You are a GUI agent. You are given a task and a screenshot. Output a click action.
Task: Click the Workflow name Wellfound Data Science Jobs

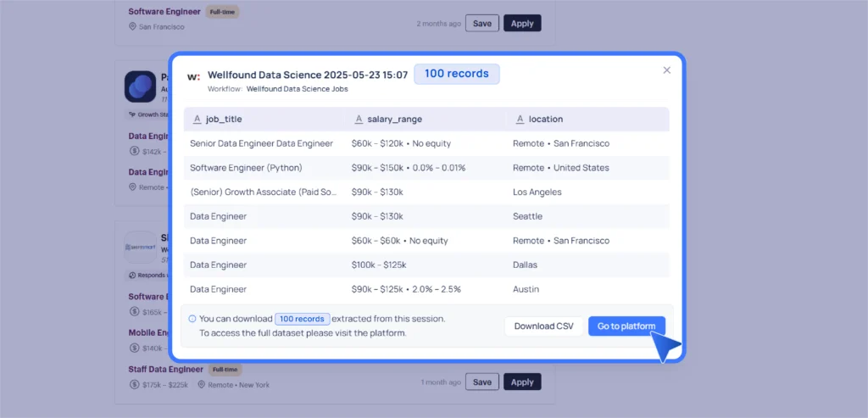[x=298, y=88]
